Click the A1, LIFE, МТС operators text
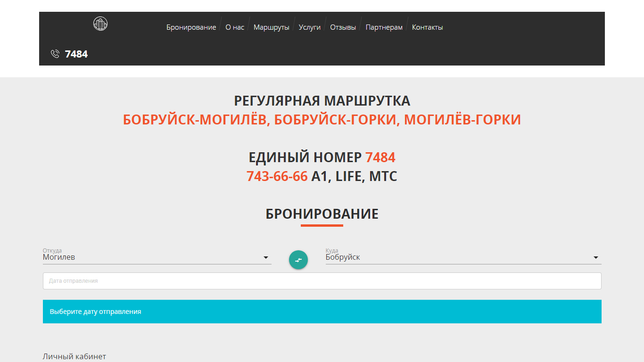Viewport: 644px width, 362px height. point(354,176)
